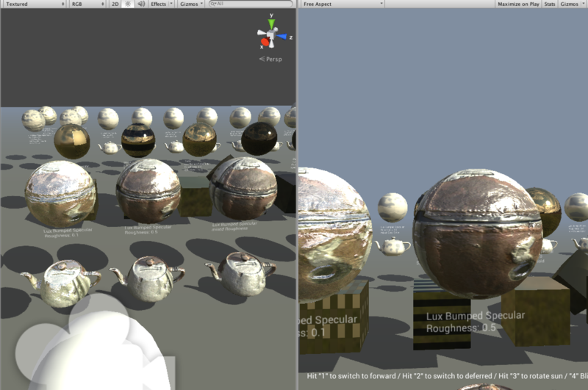Click the red X axis cone on the gizmo
The height and width of the screenshot is (390, 588).
[x=265, y=42]
